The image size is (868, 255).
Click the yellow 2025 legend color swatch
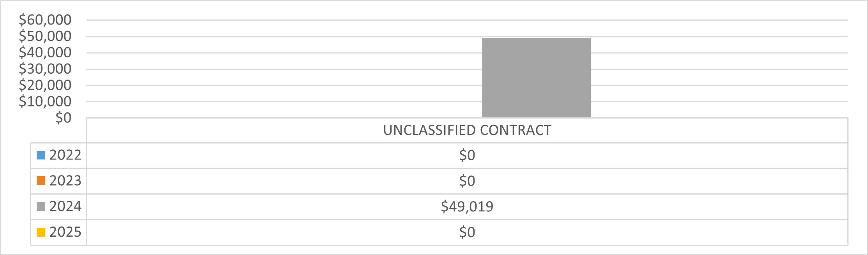tap(41, 232)
